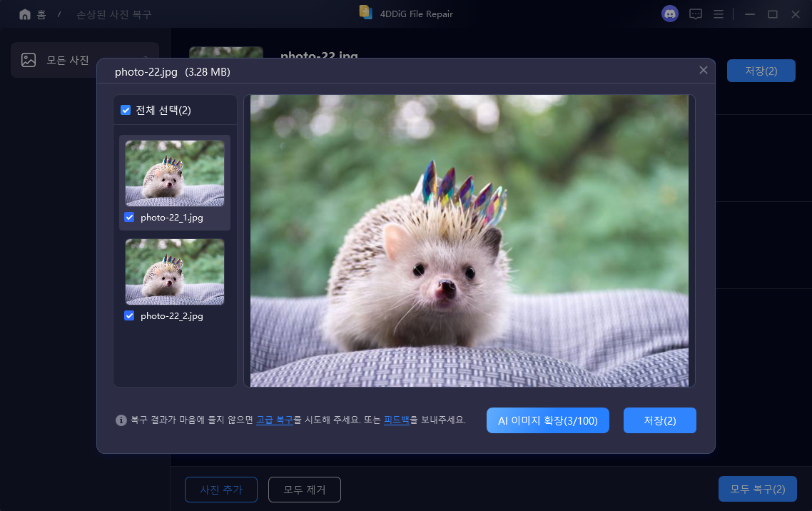
Task: Toggle the 전체 선택(2) checkbox
Action: (x=126, y=110)
